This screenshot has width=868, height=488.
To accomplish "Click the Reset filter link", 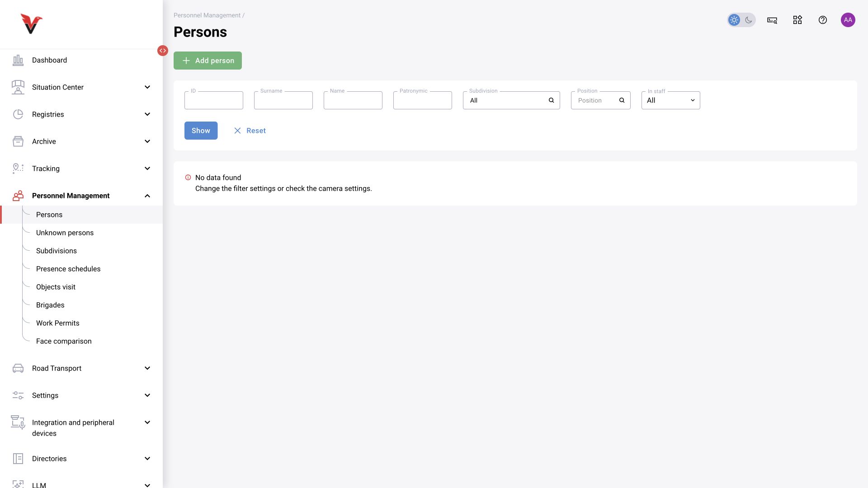I will point(250,131).
